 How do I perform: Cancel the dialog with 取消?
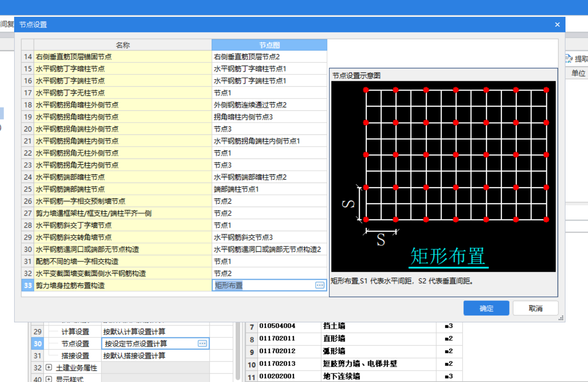tap(535, 308)
